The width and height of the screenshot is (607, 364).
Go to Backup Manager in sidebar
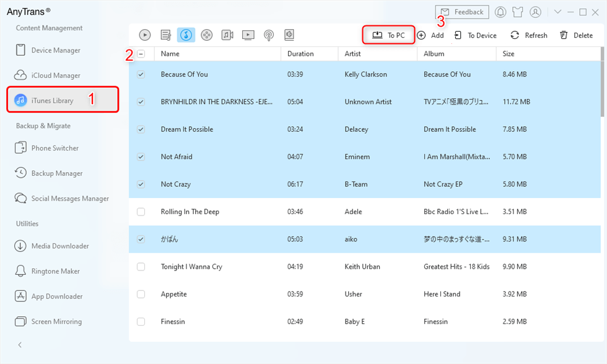point(57,173)
